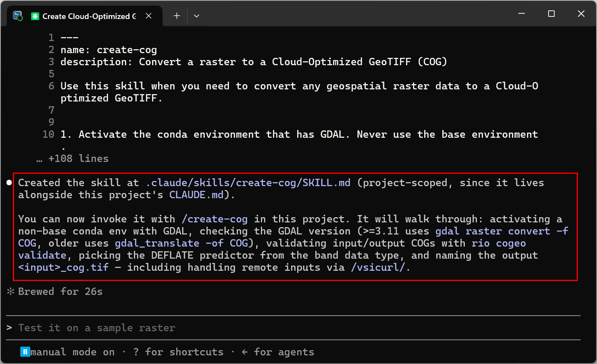The width and height of the screenshot is (597, 364).
Task: Open the CLAUDE.md file link
Action: point(197,195)
